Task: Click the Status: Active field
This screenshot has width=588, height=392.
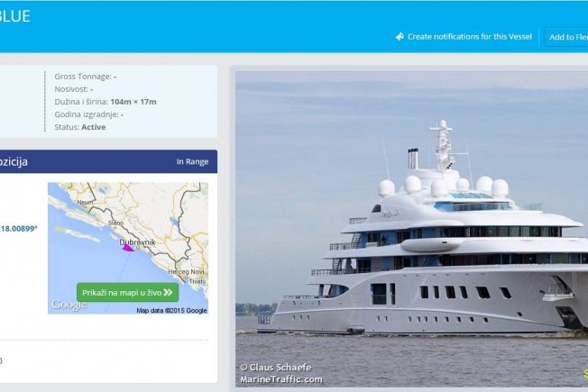Action: click(x=80, y=127)
